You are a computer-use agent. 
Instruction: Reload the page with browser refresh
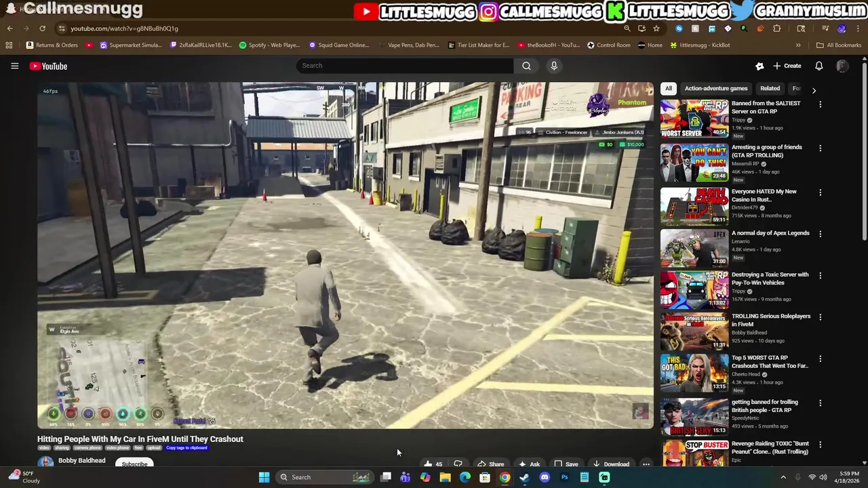point(42,28)
